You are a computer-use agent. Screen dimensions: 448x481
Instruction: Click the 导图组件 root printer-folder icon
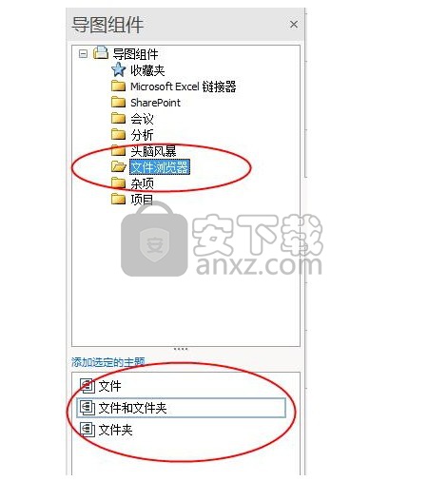[101, 52]
